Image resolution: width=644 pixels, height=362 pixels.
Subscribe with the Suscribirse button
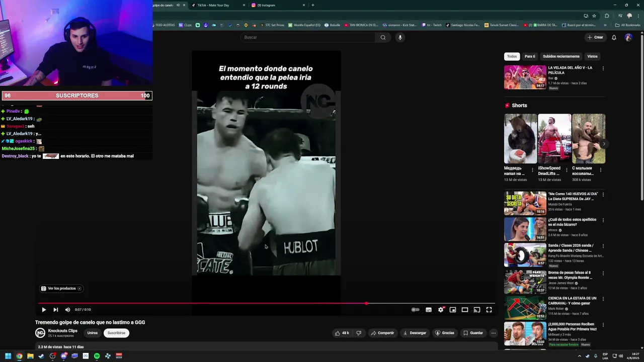point(116,333)
